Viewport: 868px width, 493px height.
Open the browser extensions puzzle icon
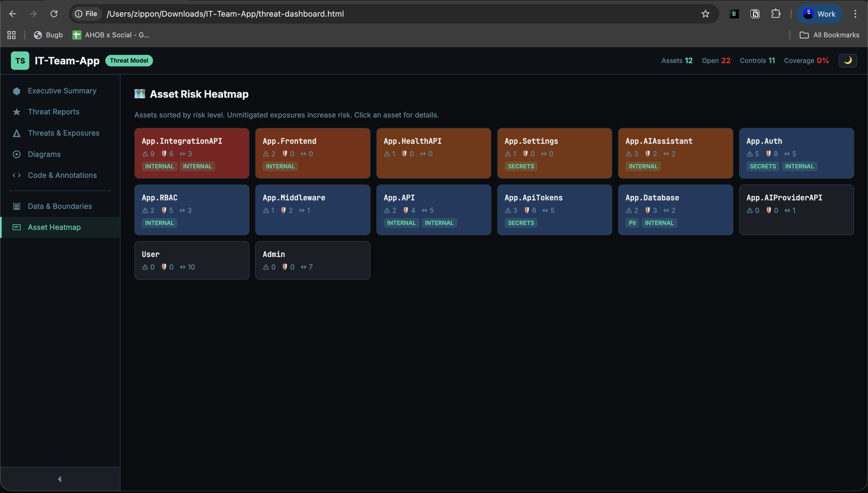pyautogui.click(x=776, y=14)
